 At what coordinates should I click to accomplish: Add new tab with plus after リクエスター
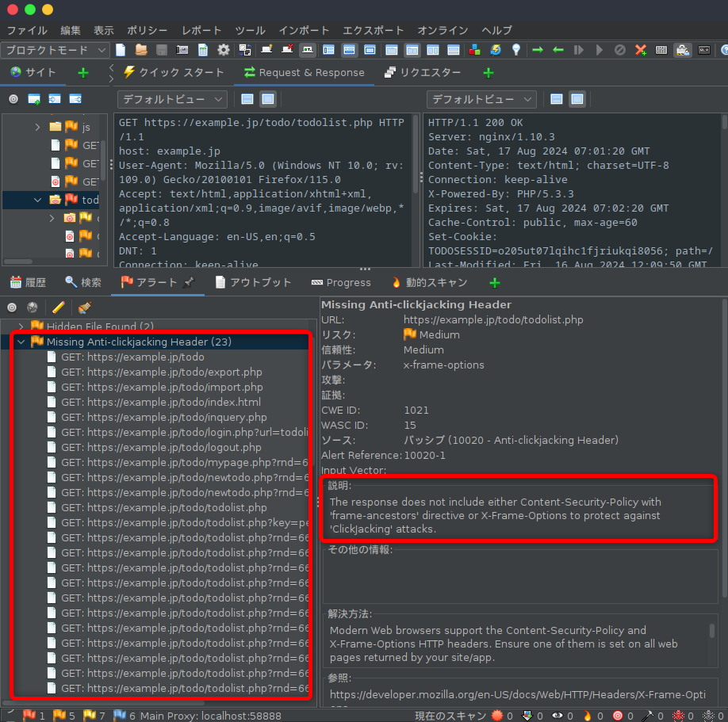pos(489,73)
